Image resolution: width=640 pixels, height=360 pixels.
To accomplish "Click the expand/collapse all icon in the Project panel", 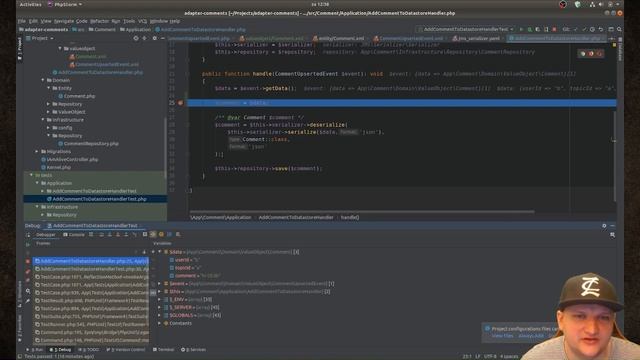I will (x=144, y=38).
